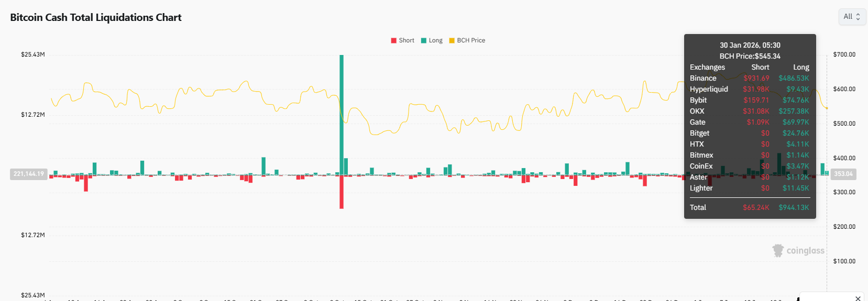Click the largest red Short liquidation bar
The height and width of the screenshot is (301, 868).
click(x=342, y=192)
